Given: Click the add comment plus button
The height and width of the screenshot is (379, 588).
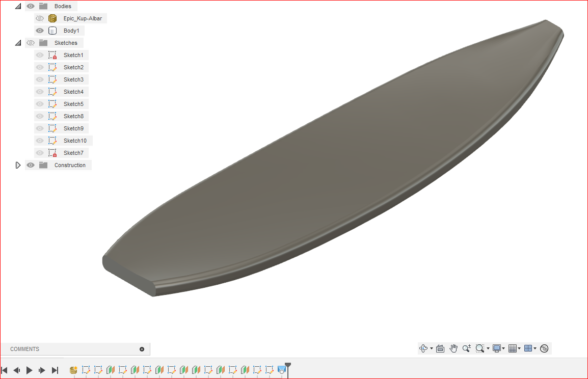Looking at the screenshot, I should [x=141, y=349].
